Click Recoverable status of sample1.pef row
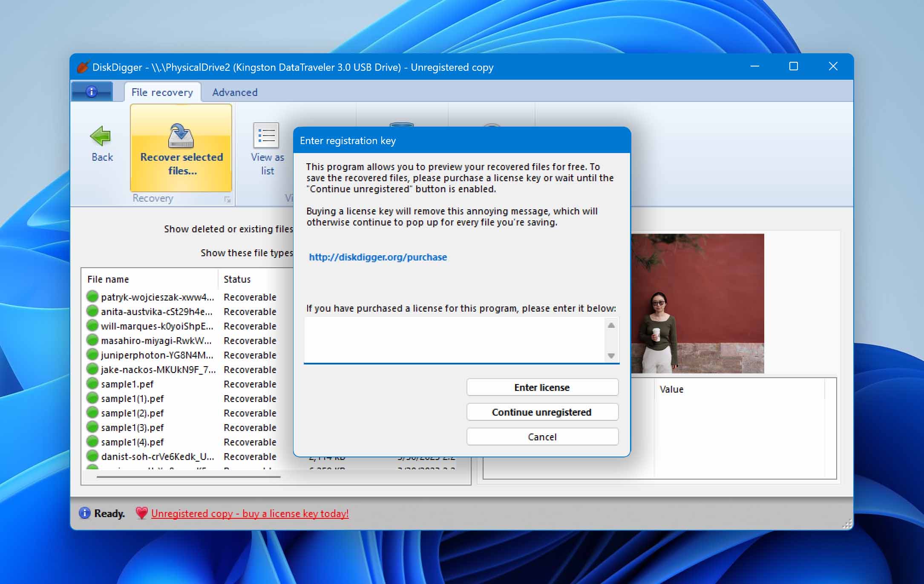Image resolution: width=924 pixels, height=584 pixels. pyautogui.click(x=250, y=384)
